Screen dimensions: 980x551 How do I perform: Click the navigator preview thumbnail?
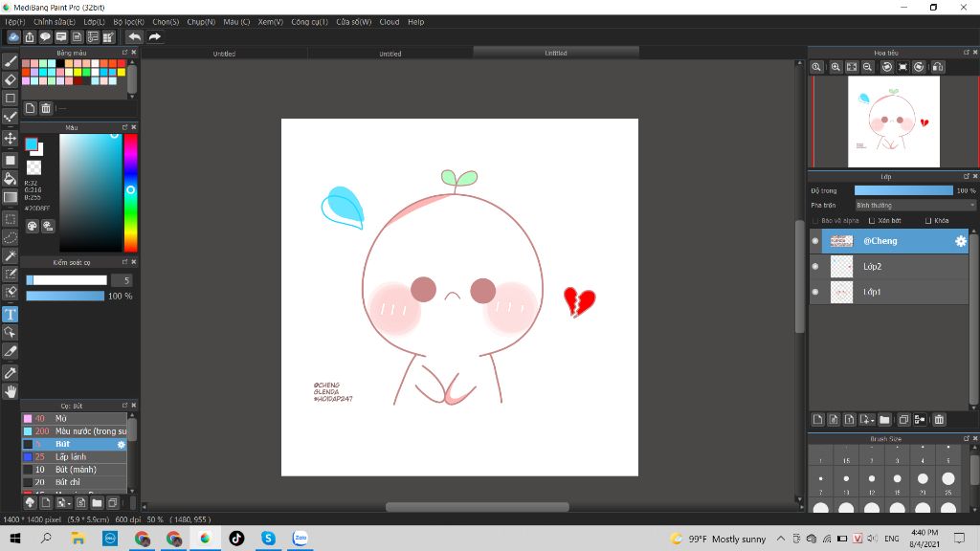[894, 121]
